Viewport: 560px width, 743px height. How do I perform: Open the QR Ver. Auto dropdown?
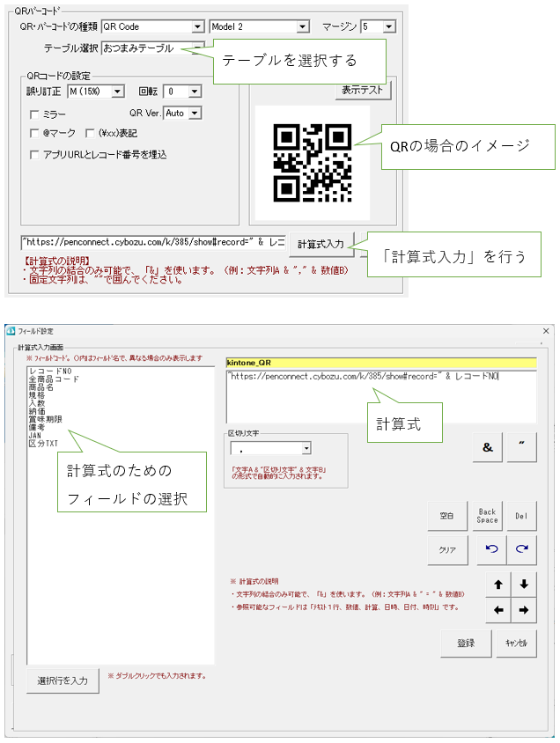tap(195, 113)
